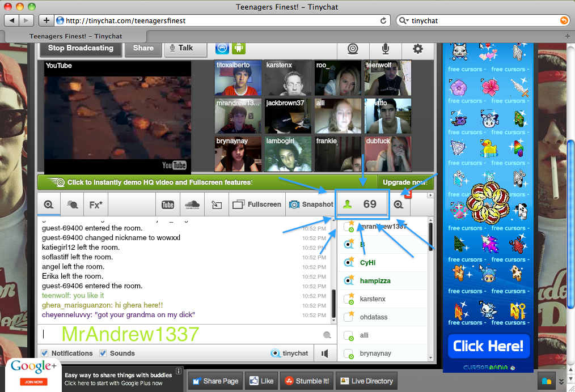
Task: Click the YouTube Tube icon in toolbar
Action: point(168,204)
